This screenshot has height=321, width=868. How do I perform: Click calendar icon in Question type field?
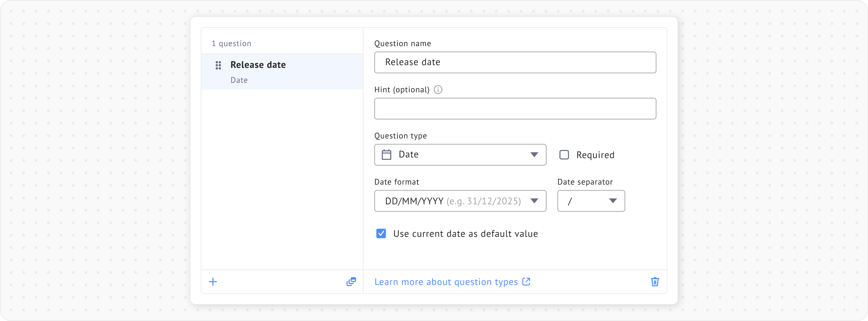(387, 155)
